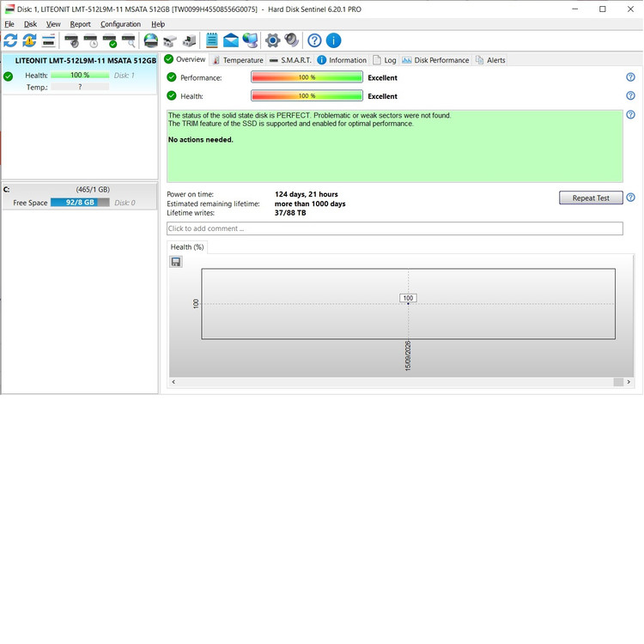This screenshot has height=644, width=644.
Task: Click the refresh icon with warning triangle
Action: (x=29, y=40)
